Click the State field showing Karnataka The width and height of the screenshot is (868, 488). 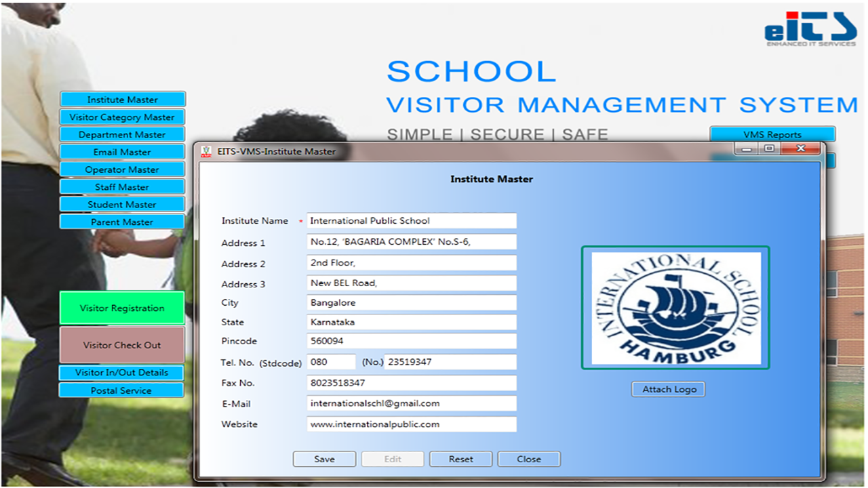coord(412,323)
